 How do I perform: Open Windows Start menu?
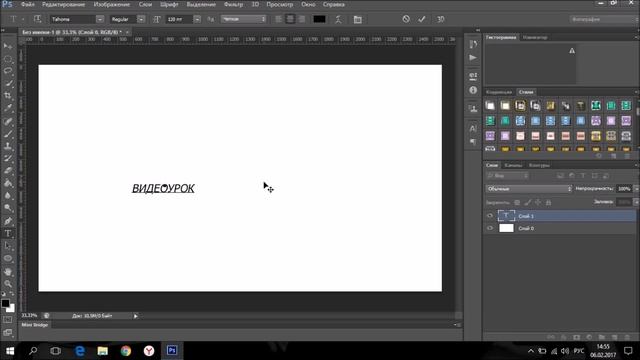[10, 351]
